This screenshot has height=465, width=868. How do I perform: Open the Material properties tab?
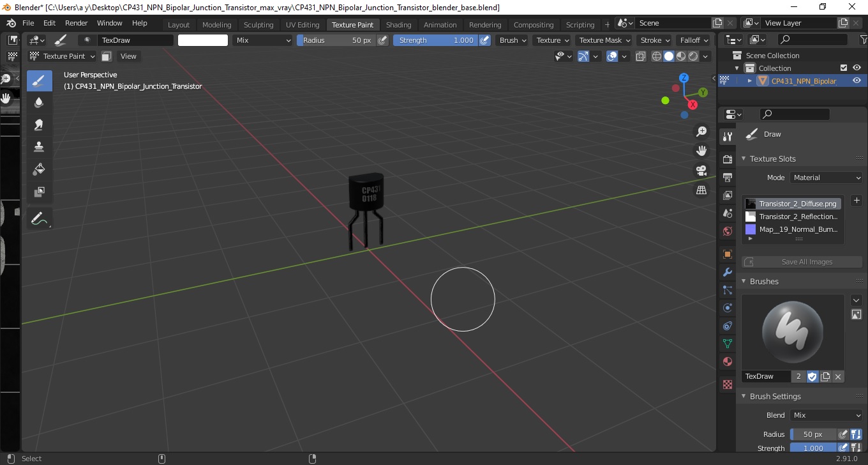[727, 362]
